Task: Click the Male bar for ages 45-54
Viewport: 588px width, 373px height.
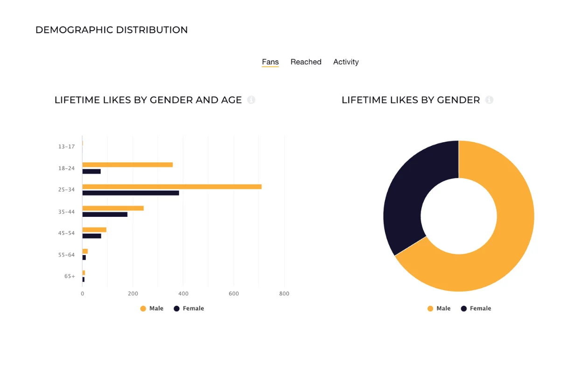Action: pyautogui.click(x=94, y=230)
